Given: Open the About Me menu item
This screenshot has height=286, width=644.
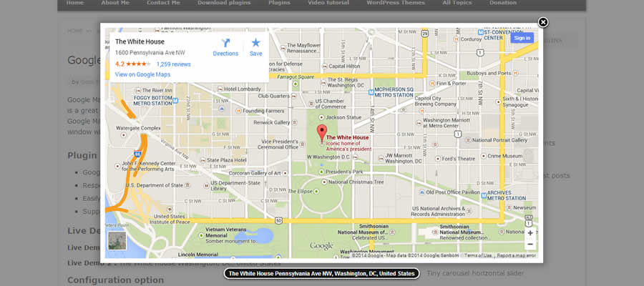Looking at the screenshot, I should 115,3.
